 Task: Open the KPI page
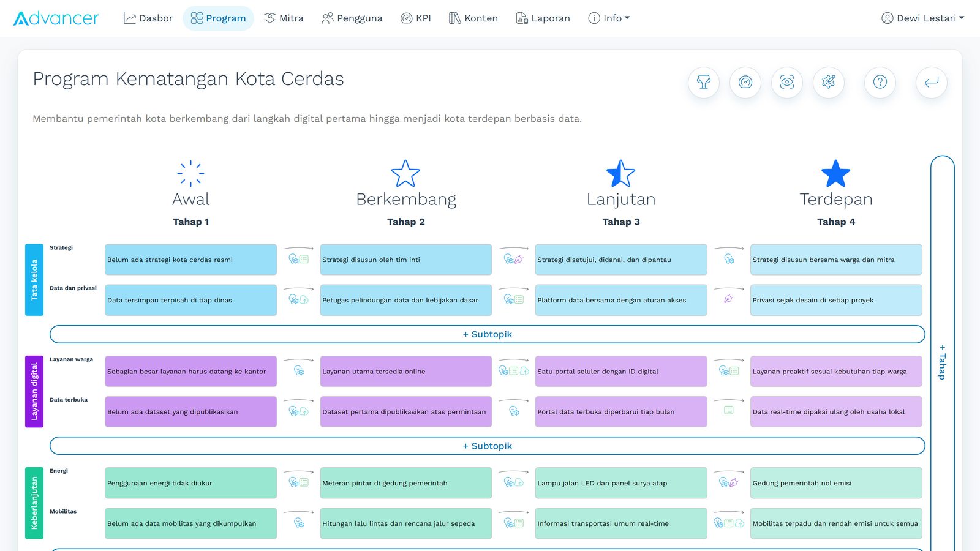point(416,18)
